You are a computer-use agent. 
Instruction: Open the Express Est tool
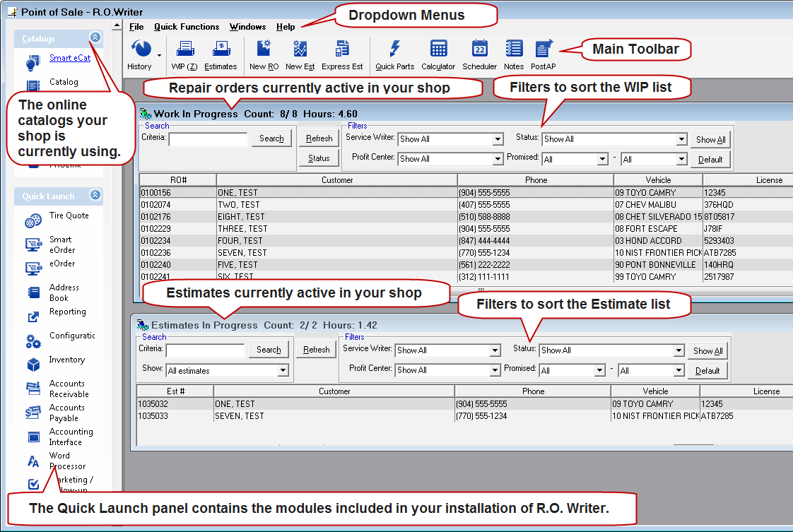point(342,49)
